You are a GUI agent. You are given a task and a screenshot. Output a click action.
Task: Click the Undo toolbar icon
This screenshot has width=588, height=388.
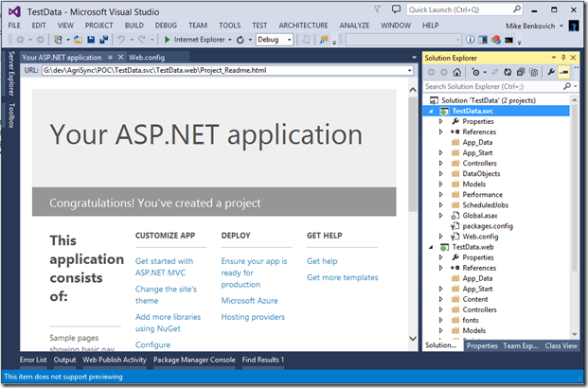point(121,40)
